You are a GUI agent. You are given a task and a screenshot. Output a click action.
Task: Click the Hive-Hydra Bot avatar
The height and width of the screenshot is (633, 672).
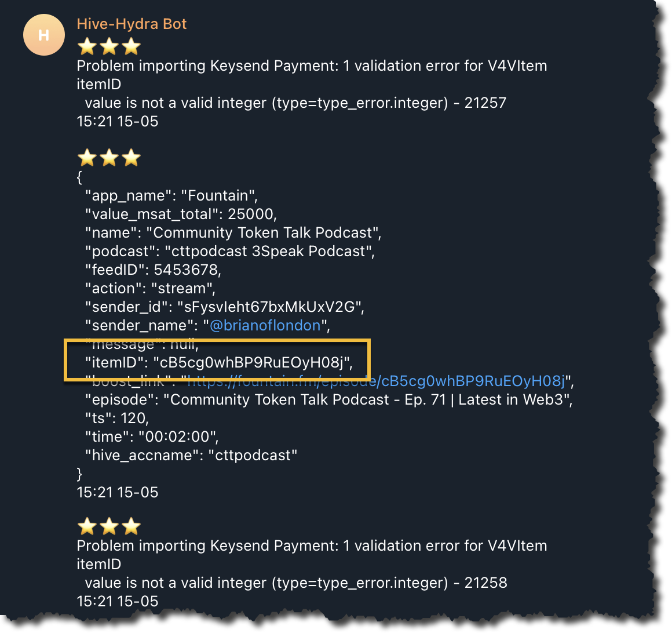click(43, 35)
